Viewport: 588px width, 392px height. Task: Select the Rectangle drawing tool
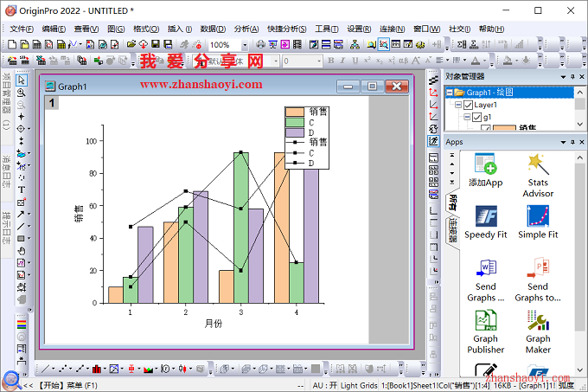pos(21,239)
